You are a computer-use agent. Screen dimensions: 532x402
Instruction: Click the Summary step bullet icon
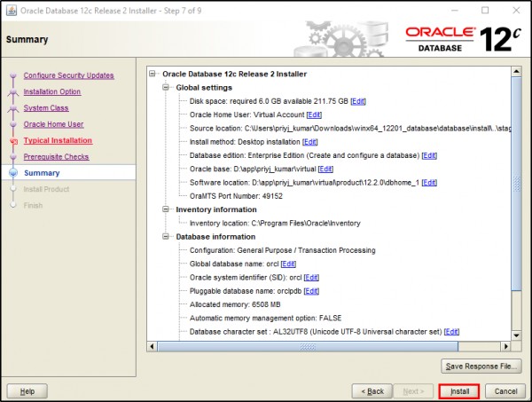coord(13,173)
